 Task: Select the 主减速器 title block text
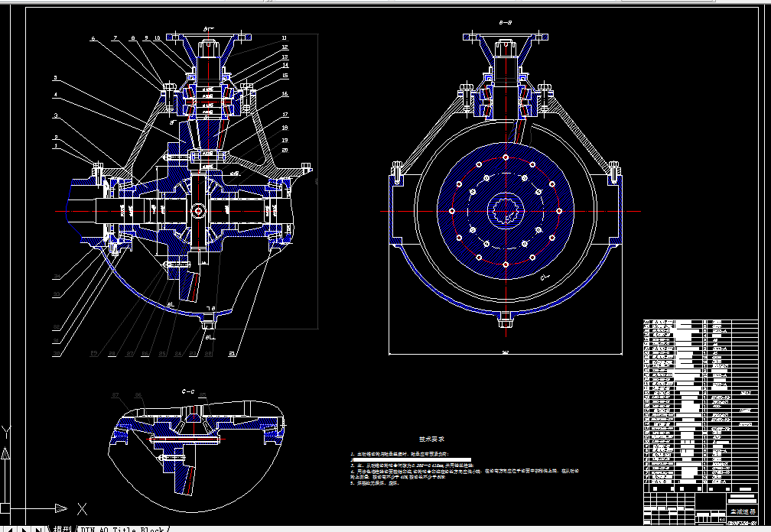coord(743,512)
